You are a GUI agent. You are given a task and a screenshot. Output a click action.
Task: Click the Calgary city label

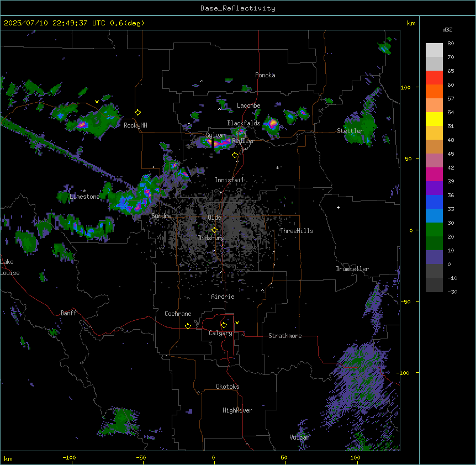(220, 333)
